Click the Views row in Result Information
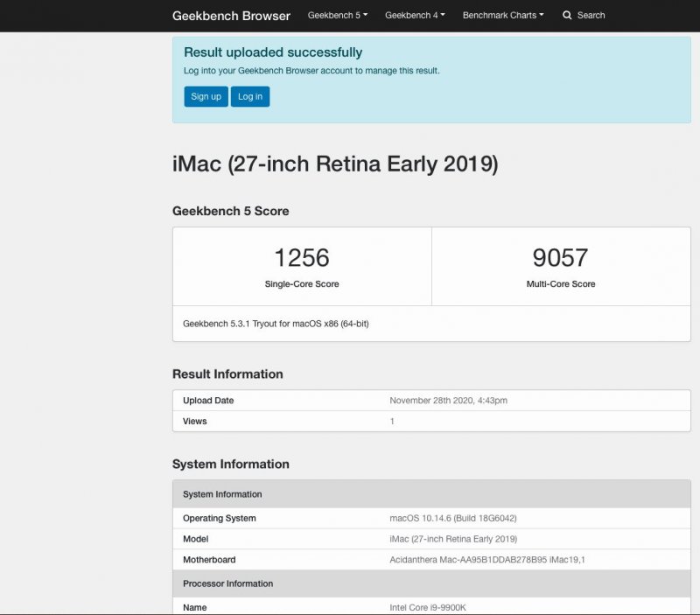This screenshot has width=700, height=615. pyautogui.click(x=195, y=422)
